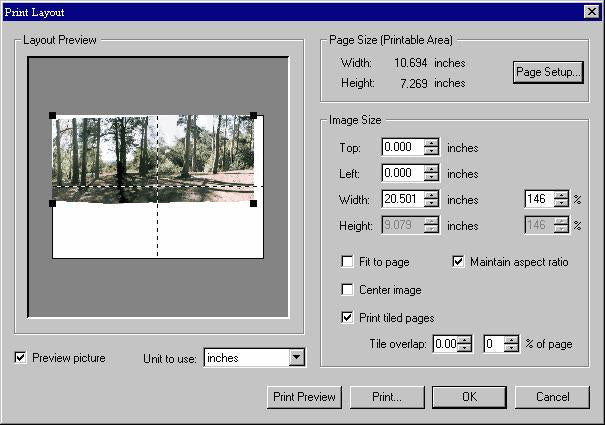Adjust the Tile overlap inches stepper

coord(464,344)
